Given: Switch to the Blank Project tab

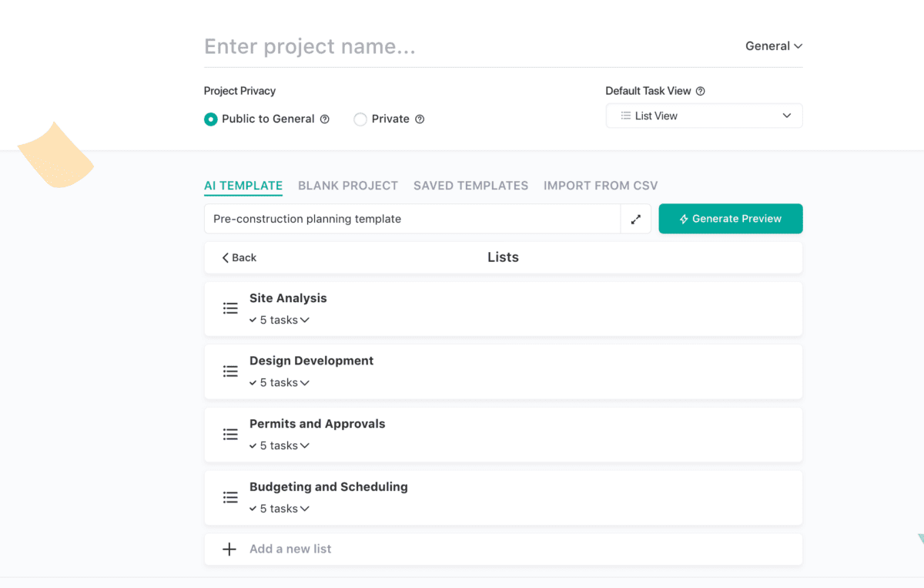Looking at the screenshot, I should 348,186.
